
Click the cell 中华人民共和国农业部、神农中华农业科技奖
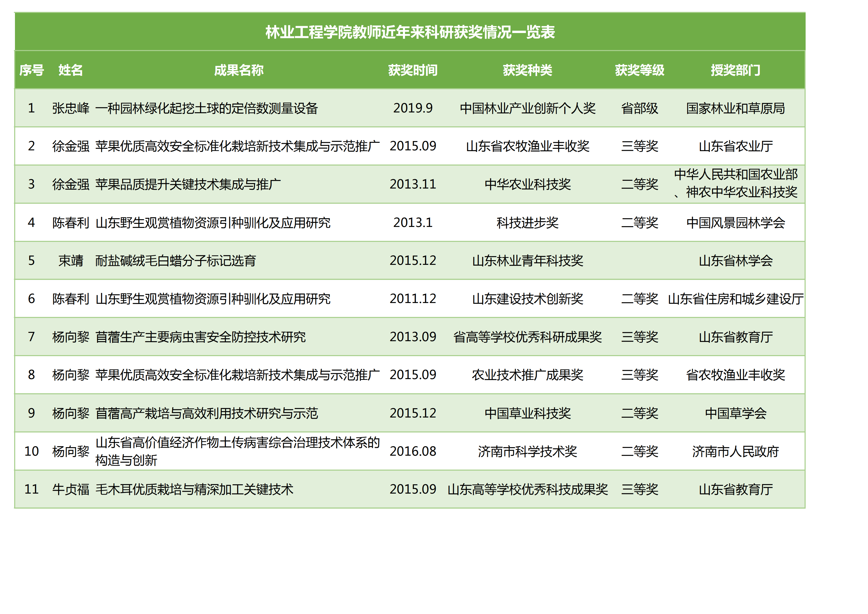coord(736,183)
